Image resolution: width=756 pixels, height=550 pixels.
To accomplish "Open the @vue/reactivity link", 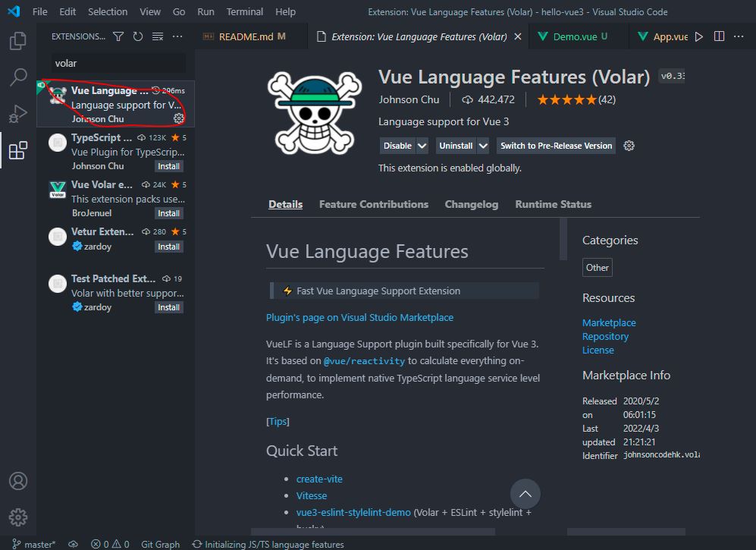I will tap(364, 361).
